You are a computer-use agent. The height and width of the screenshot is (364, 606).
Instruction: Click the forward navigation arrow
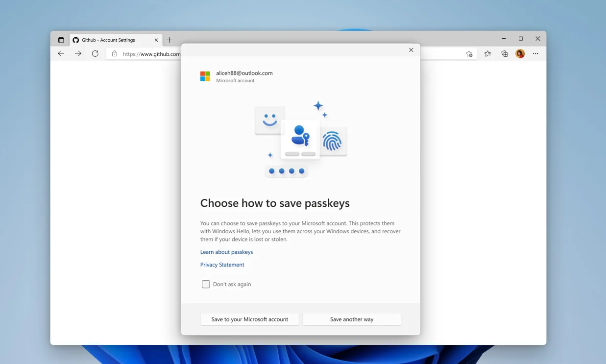pos(78,53)
